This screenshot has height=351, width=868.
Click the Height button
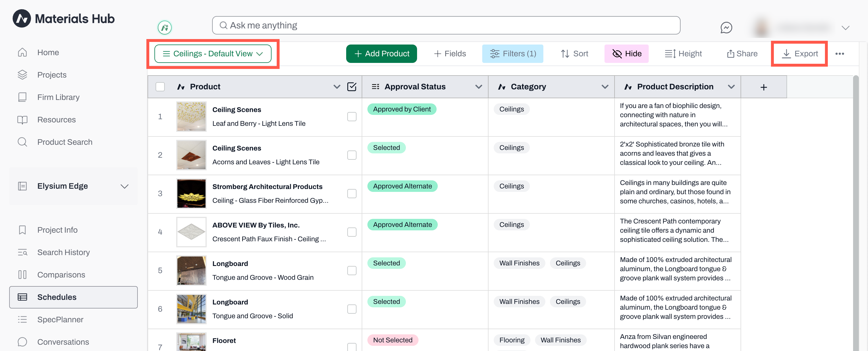pyautogui.click(x=683, y=54)
